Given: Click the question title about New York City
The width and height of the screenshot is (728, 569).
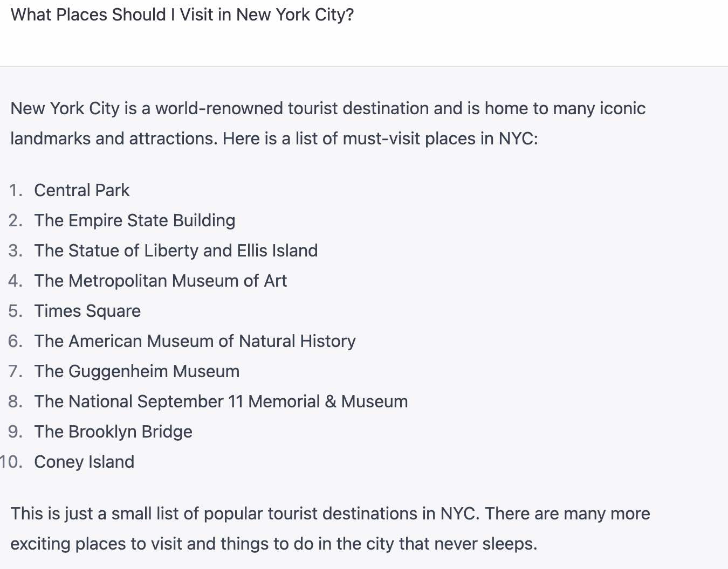Looking at the screenshot, I should tap(182, 15).
